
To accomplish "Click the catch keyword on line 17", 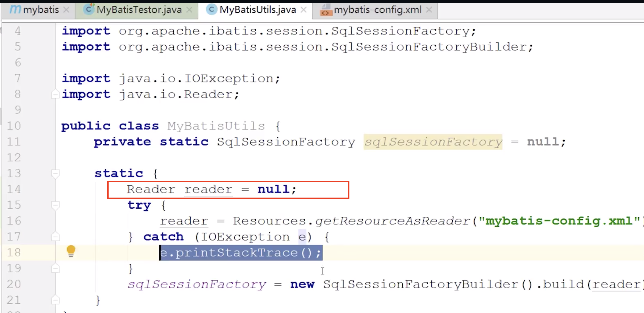I will (163, 237).
